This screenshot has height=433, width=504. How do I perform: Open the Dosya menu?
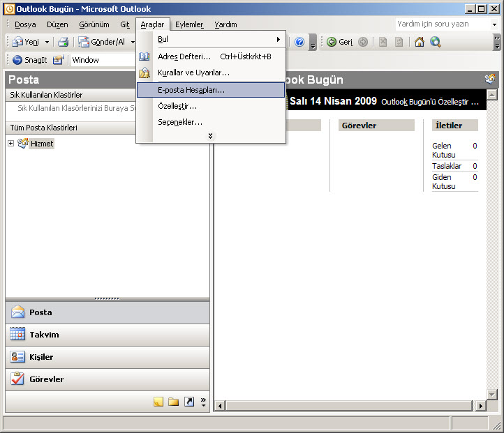pos(25,24)
